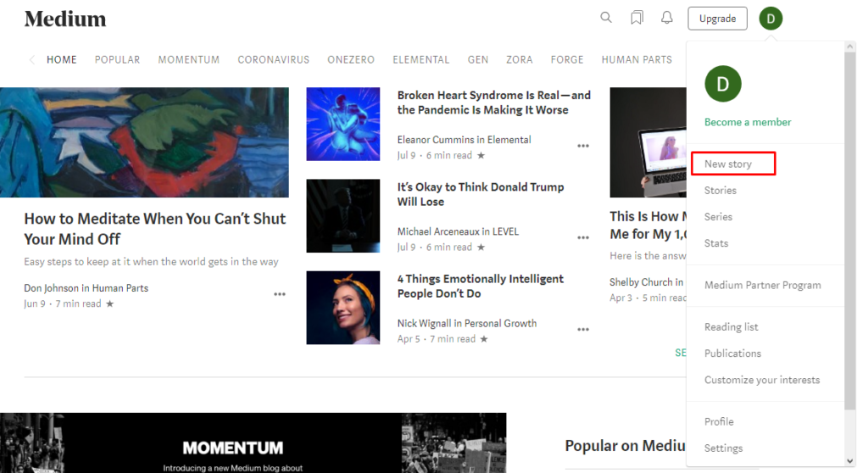868x473 pixels.
Task: Click 'Easy steps to keep at it' subtitle
Action: [x=151, y=261]
